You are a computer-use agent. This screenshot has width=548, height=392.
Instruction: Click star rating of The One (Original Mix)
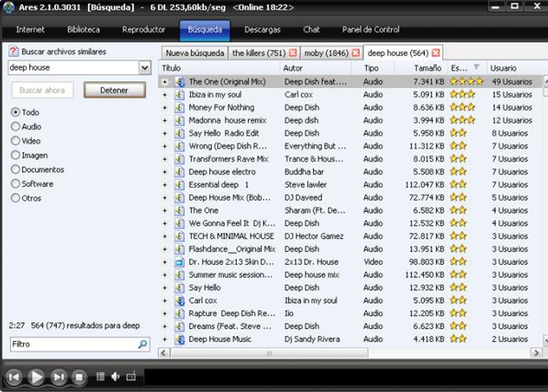tap(467, 82)
